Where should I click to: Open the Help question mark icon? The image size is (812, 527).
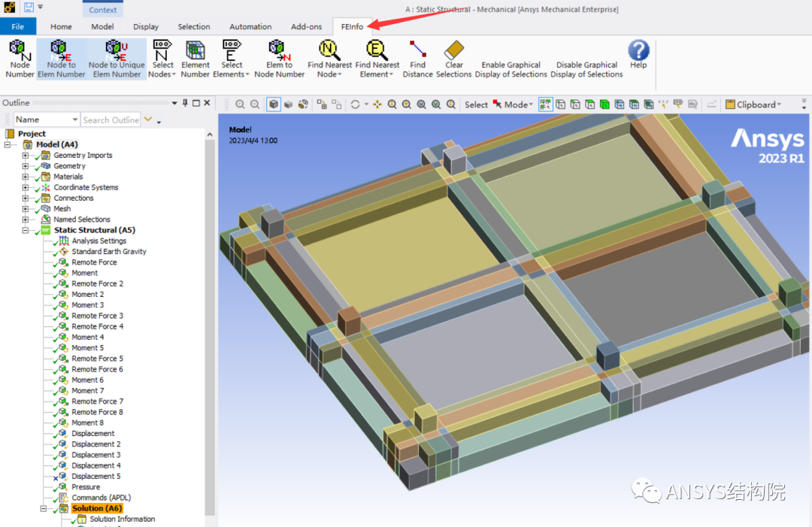coord(638,50)
